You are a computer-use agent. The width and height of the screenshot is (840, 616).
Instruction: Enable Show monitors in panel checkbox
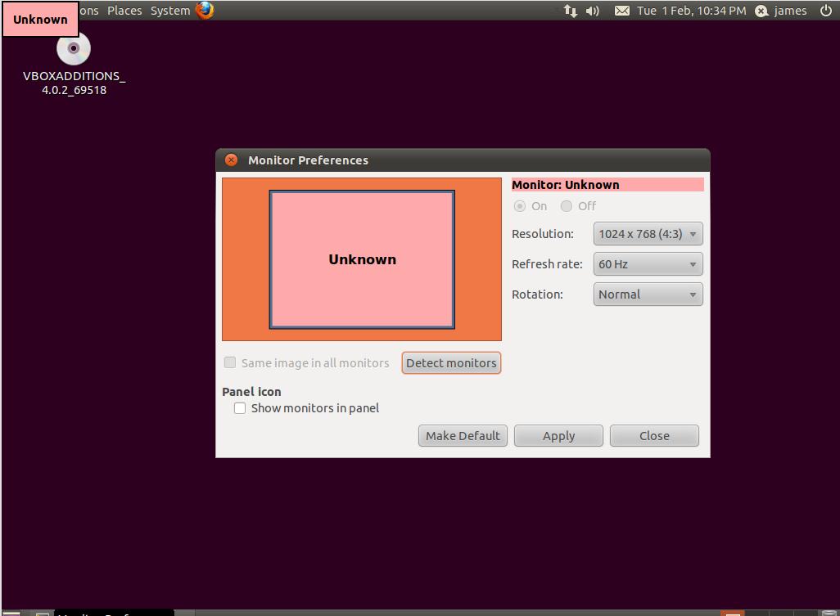[240, 408]
